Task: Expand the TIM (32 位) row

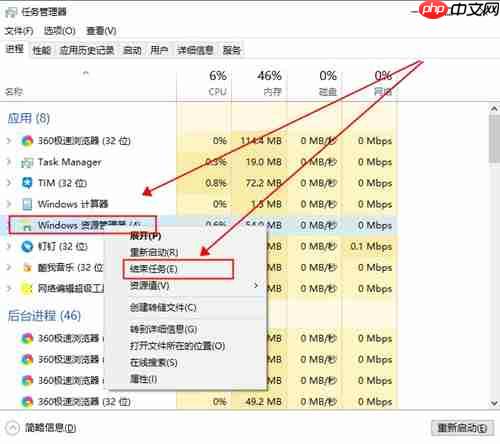Action: coord(9,183)
